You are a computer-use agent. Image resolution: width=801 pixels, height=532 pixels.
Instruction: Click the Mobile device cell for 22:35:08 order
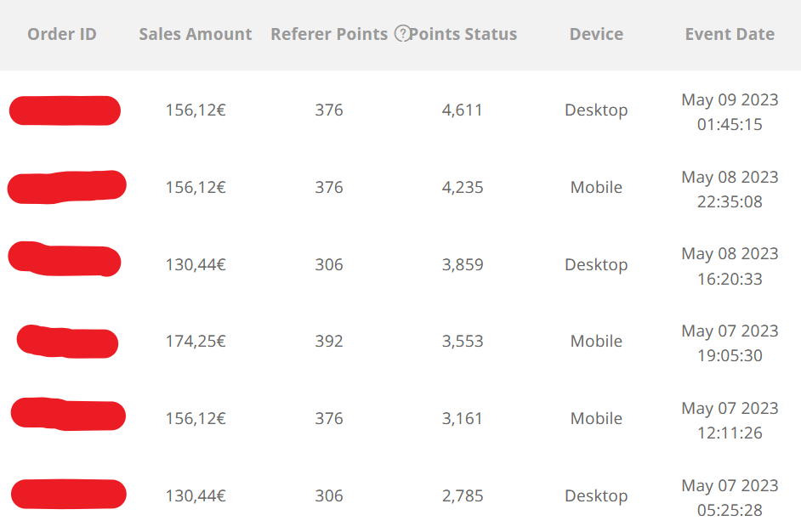pyautogui.click(x=596, y=187)
